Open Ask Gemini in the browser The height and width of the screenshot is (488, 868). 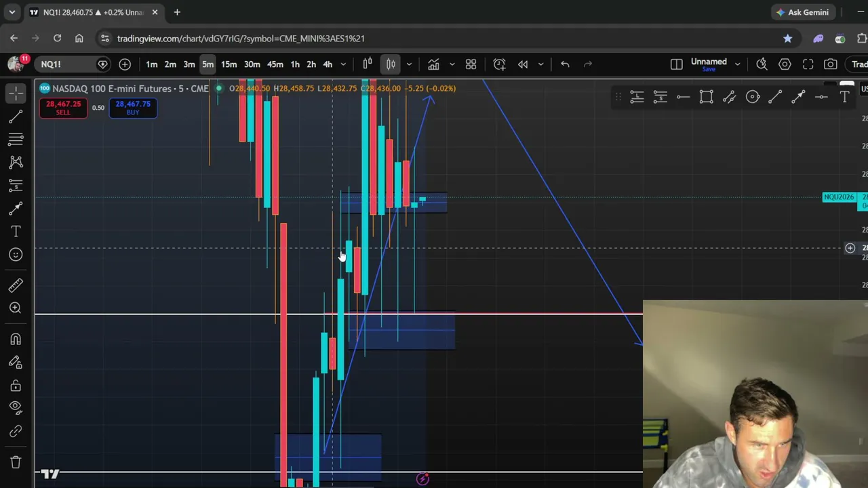pos(803,12)
